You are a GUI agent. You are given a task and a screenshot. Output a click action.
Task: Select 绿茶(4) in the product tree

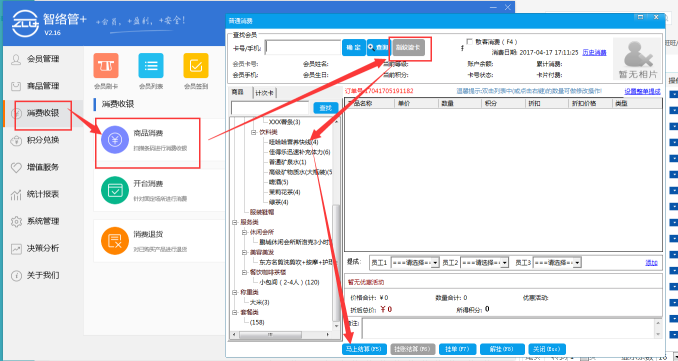pyautogui.click(x=278, y=202)
